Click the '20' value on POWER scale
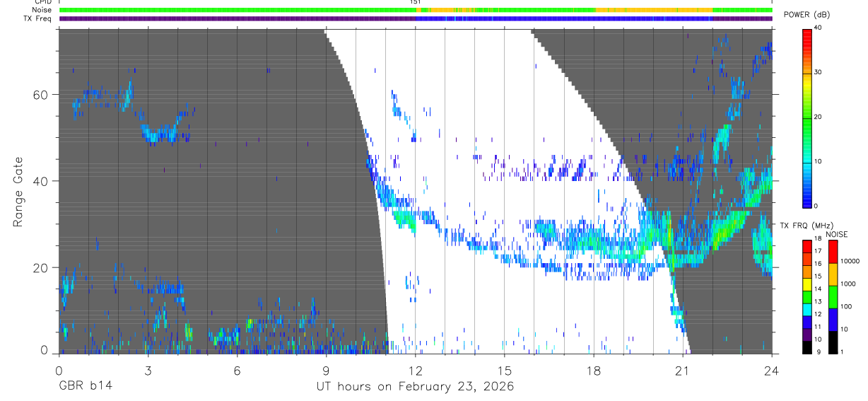The width and height of the screenshot is (868, 401). (x=816, y=117)
